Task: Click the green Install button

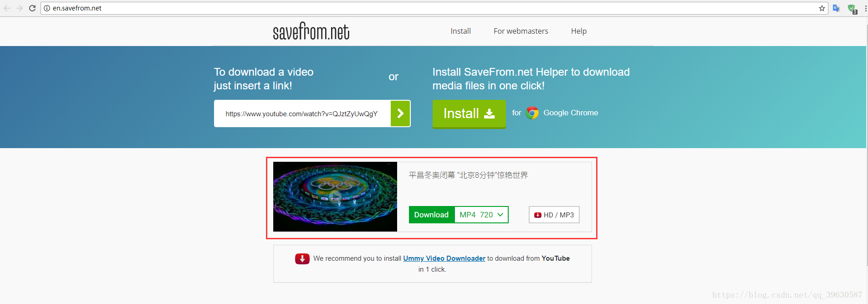Action: [x=469, y=114]
